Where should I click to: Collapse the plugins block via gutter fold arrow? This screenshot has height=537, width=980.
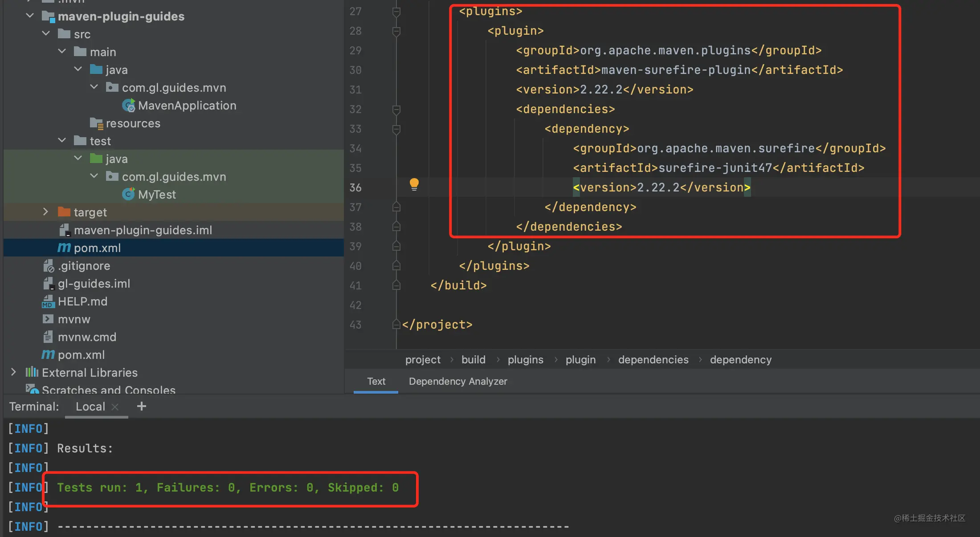coord(396,12)
